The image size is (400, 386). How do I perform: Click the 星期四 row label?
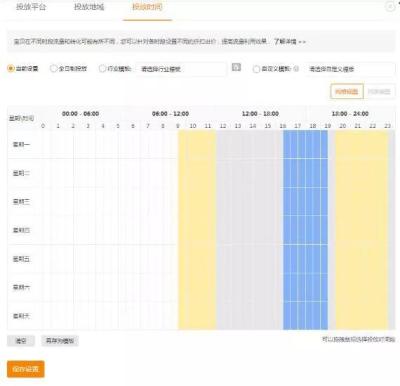coord(21,230)
